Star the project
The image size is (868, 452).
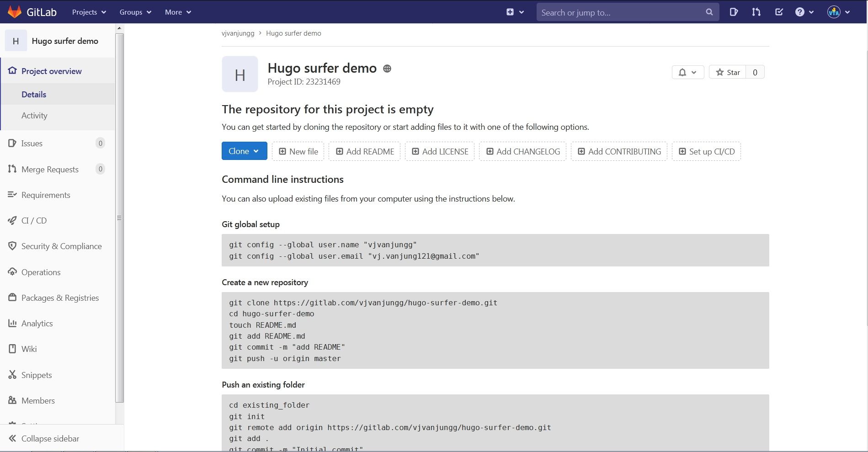[x=728, y=72]
